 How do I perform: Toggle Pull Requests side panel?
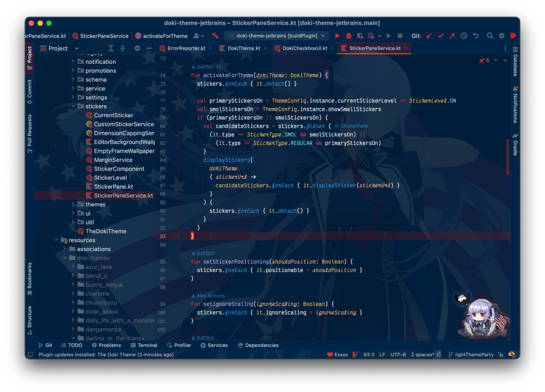[29, 134]
